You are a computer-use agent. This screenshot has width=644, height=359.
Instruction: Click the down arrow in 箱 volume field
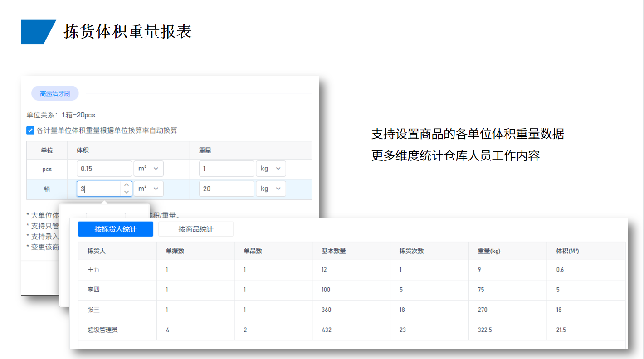point(127,192)
